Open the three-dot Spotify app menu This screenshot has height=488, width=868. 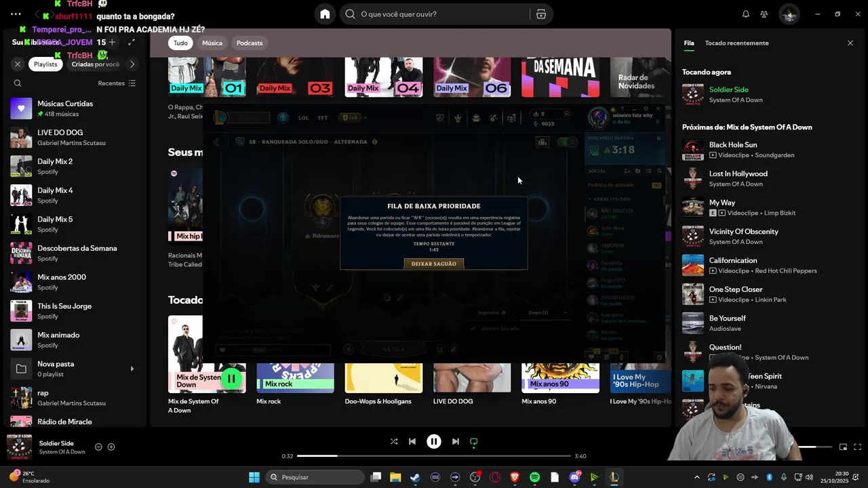(x=16, y=14)
